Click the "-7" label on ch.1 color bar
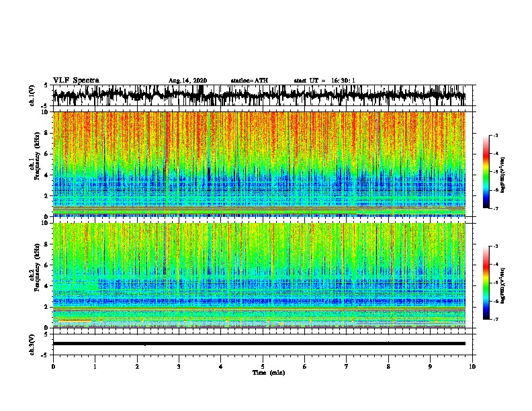The image size is (532, 411). pos(496,208)
